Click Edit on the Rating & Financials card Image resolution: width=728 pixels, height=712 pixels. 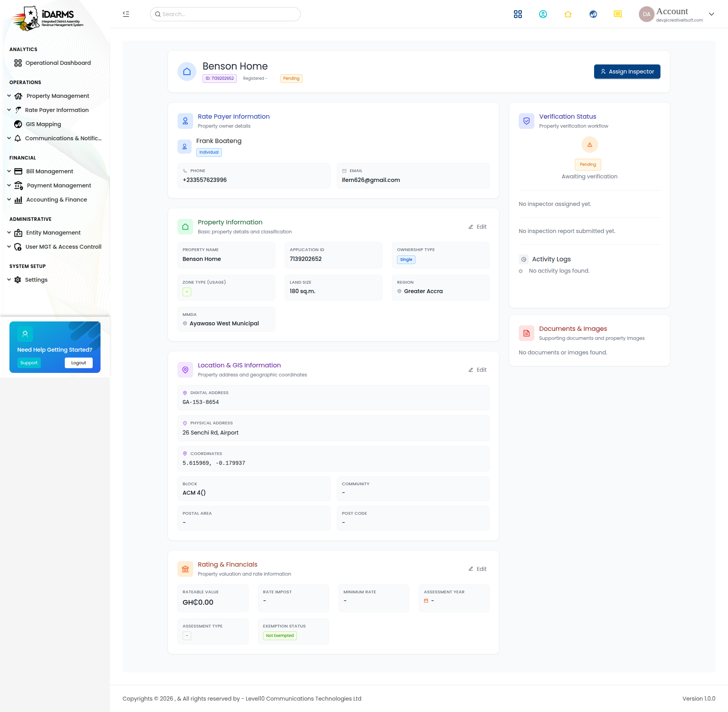coord(477,569)
